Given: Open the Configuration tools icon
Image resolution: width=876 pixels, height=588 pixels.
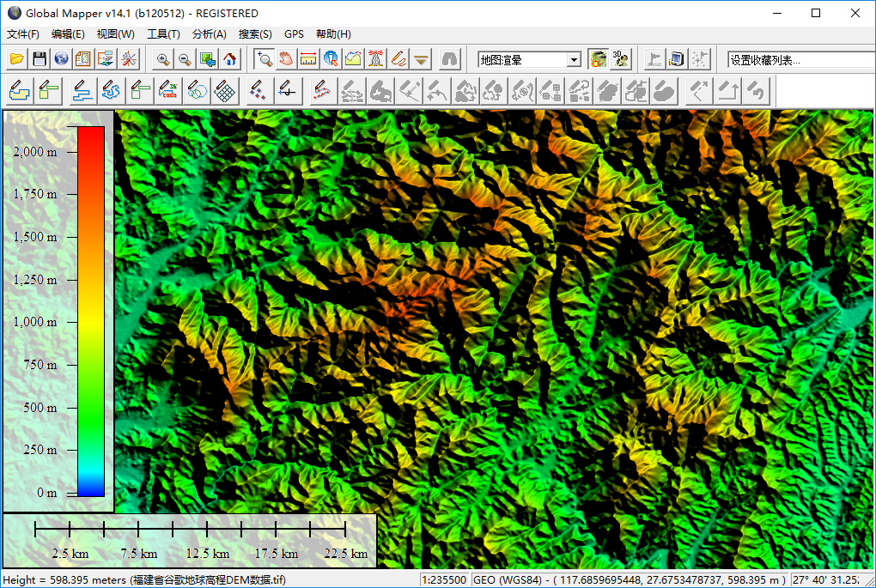Looking at the screenshot, I should 129,59.
